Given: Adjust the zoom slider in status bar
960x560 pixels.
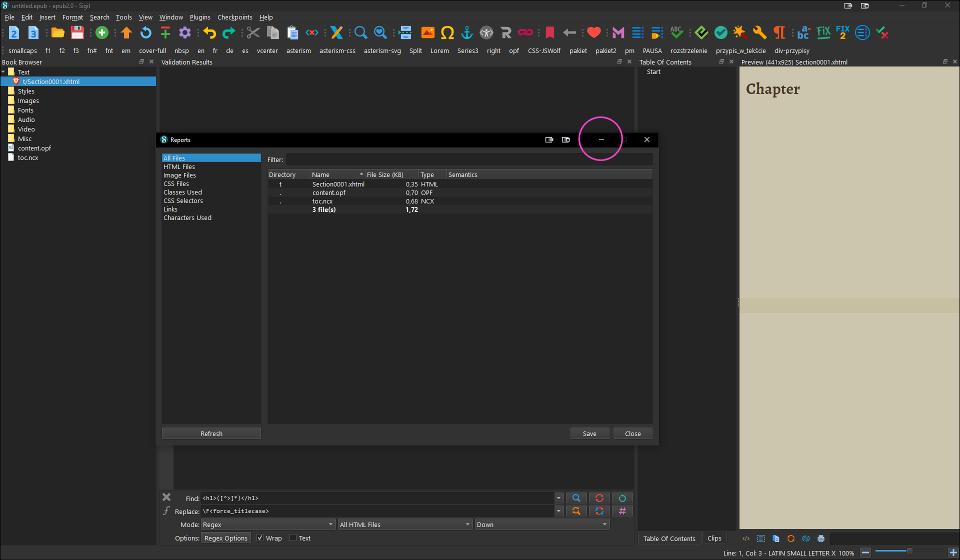Looking at the screenshot, I should pyautogui.click(x=909, y=551).
